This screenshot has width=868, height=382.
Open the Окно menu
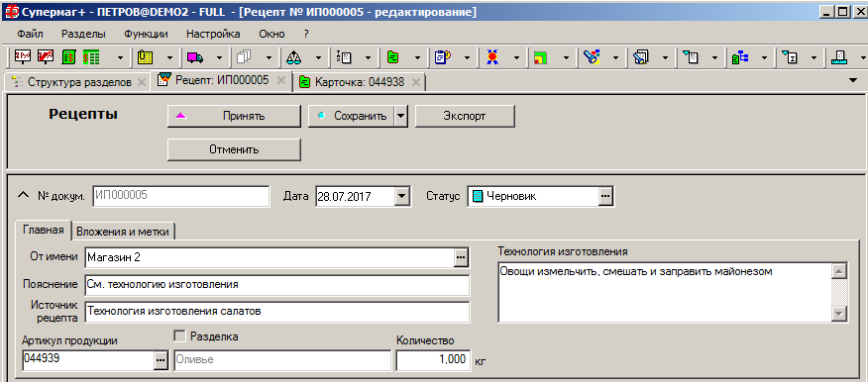pos(271,34)
